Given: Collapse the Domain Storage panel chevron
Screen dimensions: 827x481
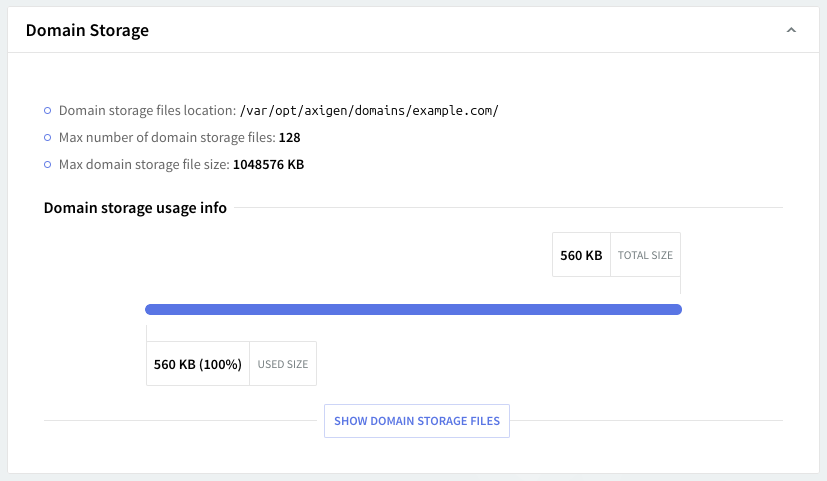Looking at the screenshot, I should point(791,31).
